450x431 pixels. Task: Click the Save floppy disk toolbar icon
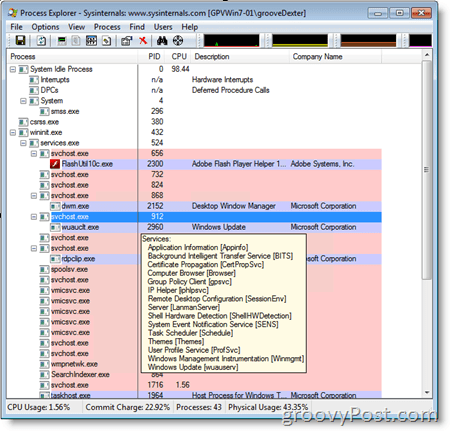coord(21,41)
